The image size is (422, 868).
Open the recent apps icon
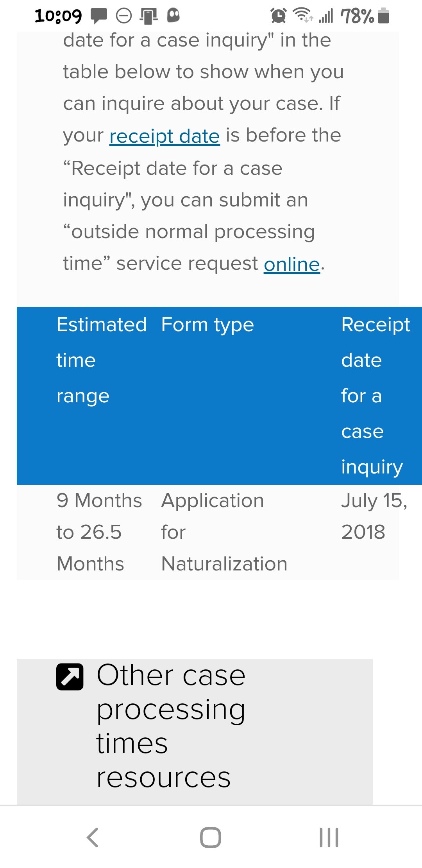(329, 838)
